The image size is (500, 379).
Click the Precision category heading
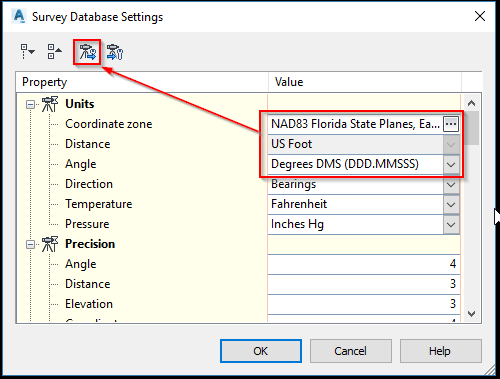coord(90,244)
